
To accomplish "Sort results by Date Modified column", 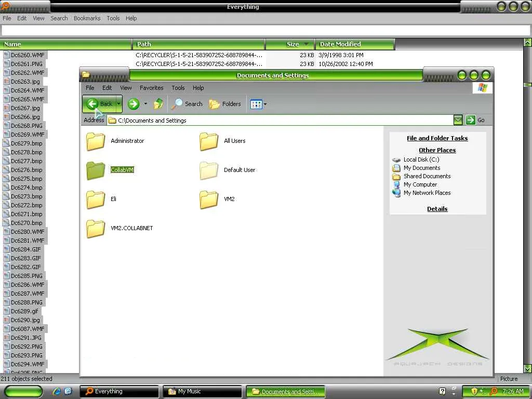I will click(355, 44).
